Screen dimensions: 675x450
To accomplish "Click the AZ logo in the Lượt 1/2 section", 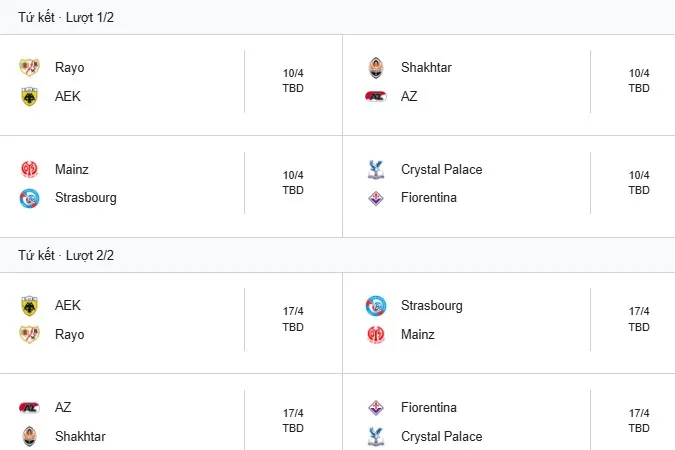I will click(374, 97).
